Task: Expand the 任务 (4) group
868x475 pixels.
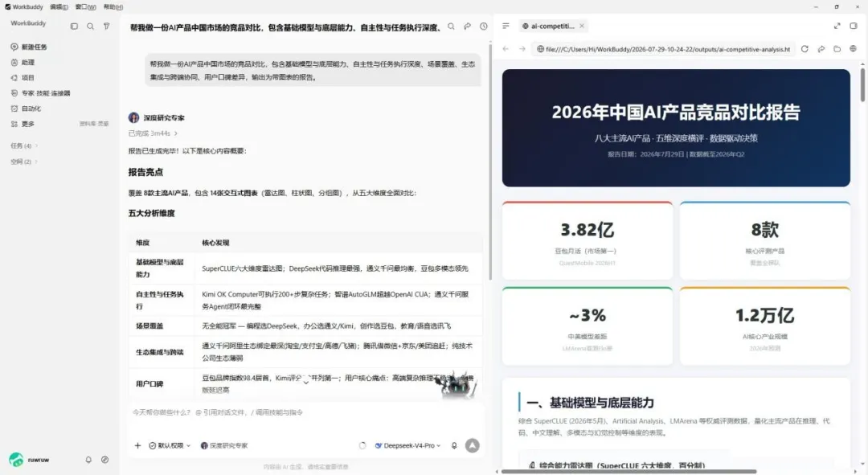Action: pos(24,146)
